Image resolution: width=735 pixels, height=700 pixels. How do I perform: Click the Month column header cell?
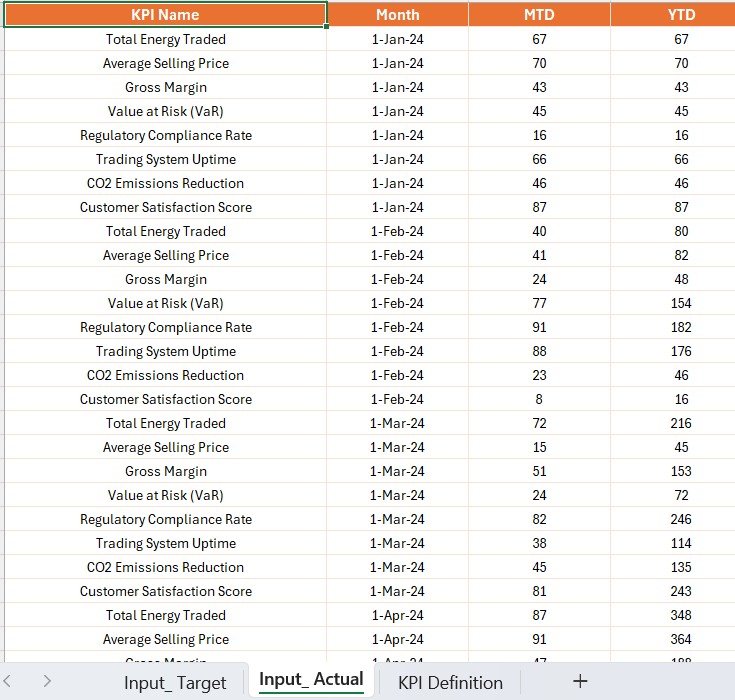[x=397, y=15]
